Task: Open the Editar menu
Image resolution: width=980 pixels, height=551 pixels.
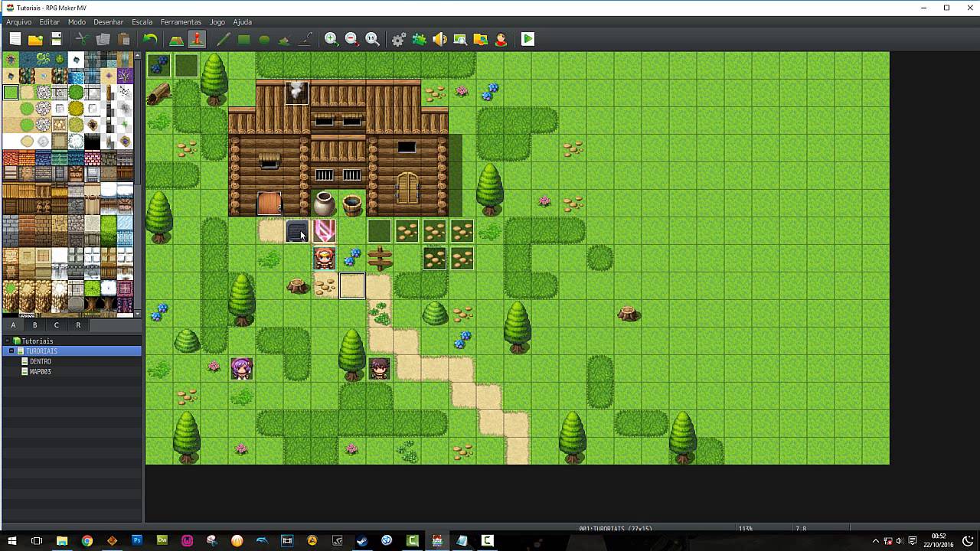Action: point(50,22)
